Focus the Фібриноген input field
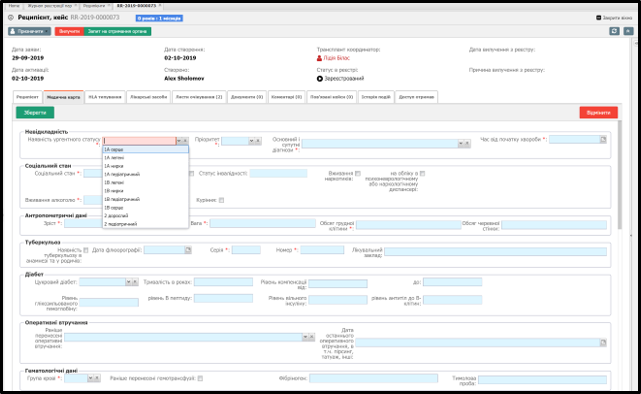Screen dimensions: 641x394 (x=373, y=378)
